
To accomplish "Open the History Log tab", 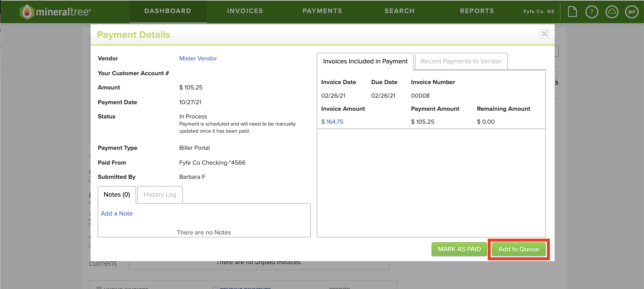I will 160,195.
